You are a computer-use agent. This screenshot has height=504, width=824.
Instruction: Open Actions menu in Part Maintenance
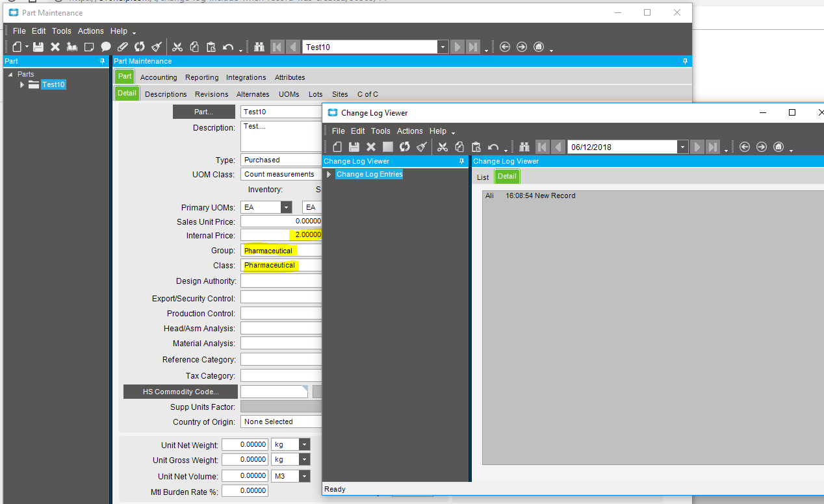(90, 31)
